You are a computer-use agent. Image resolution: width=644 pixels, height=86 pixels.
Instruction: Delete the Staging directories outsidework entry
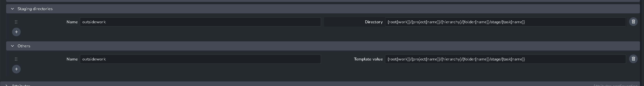(x=633, y=22)
